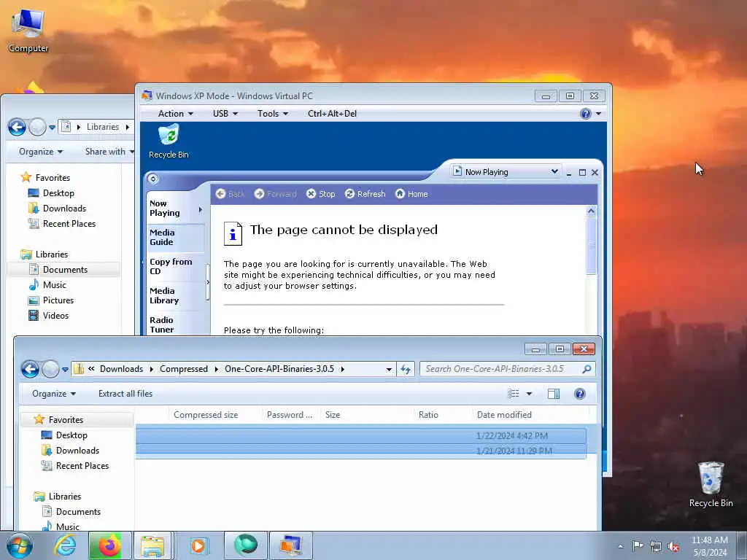
Task: Open Windows Media Player from the taskbar
Action: coord(198,545)
